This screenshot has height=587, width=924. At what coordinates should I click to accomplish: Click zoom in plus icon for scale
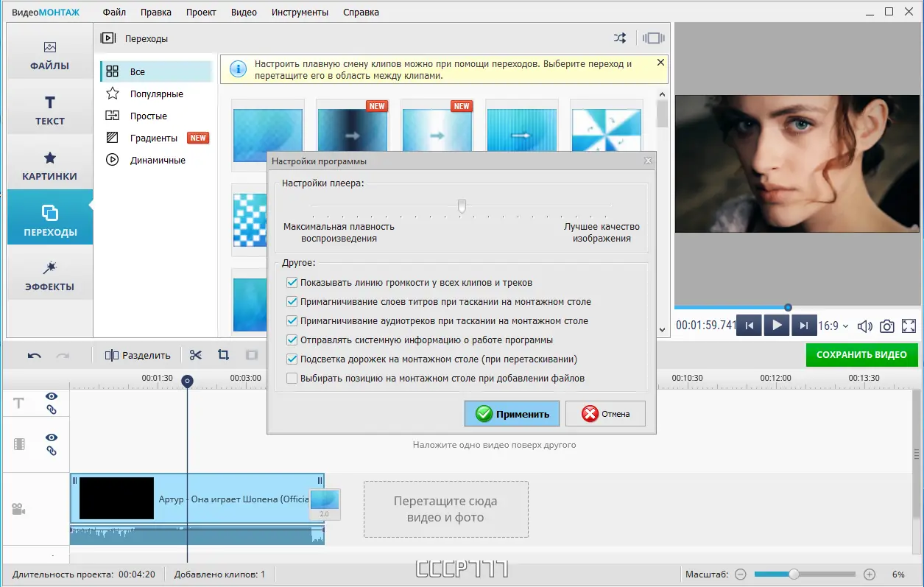870,574
